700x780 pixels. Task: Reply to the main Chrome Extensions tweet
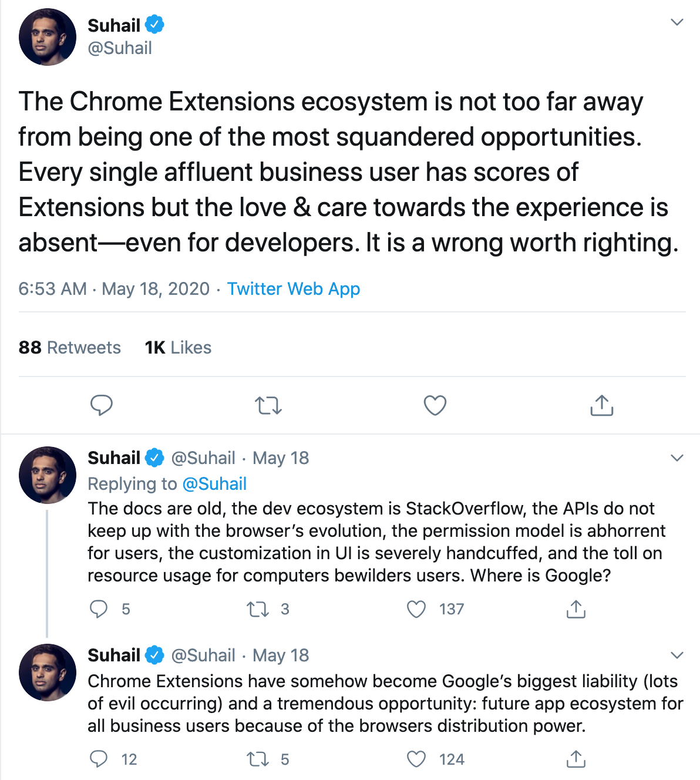(101, 405)
